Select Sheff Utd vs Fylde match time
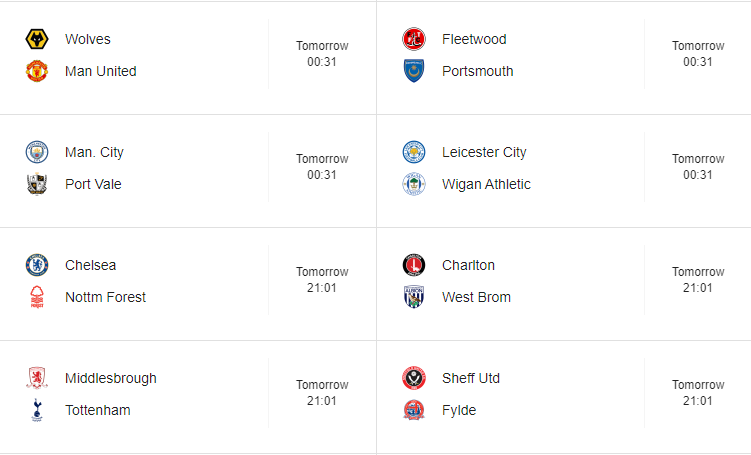 698,393
